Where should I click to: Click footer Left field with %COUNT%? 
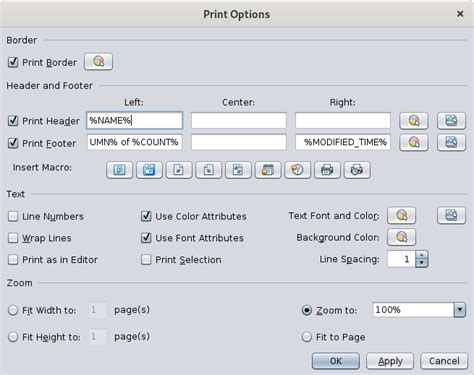click(134, 142)
